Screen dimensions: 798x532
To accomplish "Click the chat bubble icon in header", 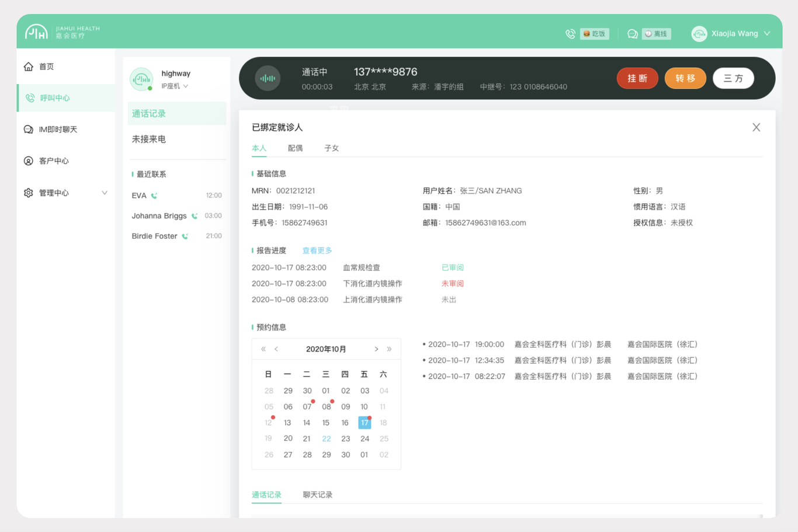I will [x=632, y=34].
